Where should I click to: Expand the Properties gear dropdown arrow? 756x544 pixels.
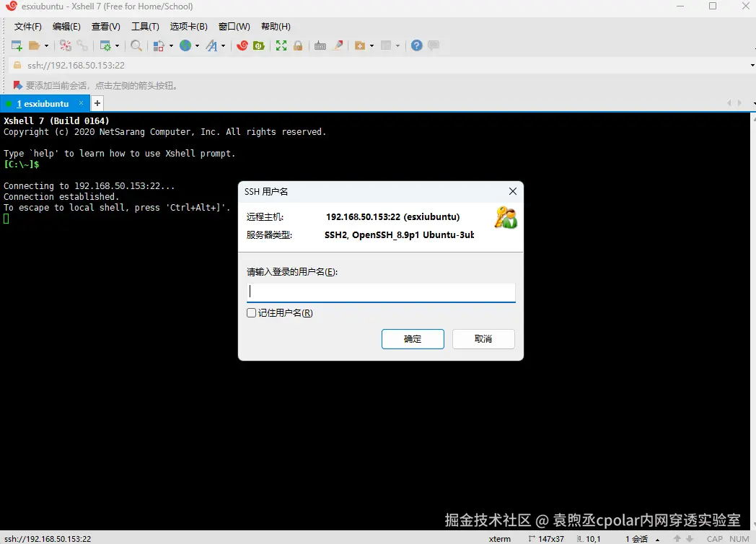click(117, 46)
